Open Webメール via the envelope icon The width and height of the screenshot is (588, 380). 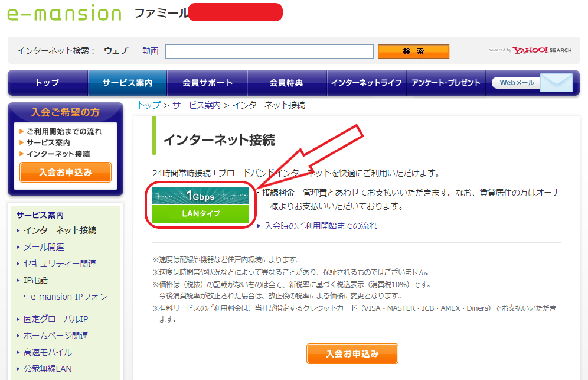tap(555, 83)
